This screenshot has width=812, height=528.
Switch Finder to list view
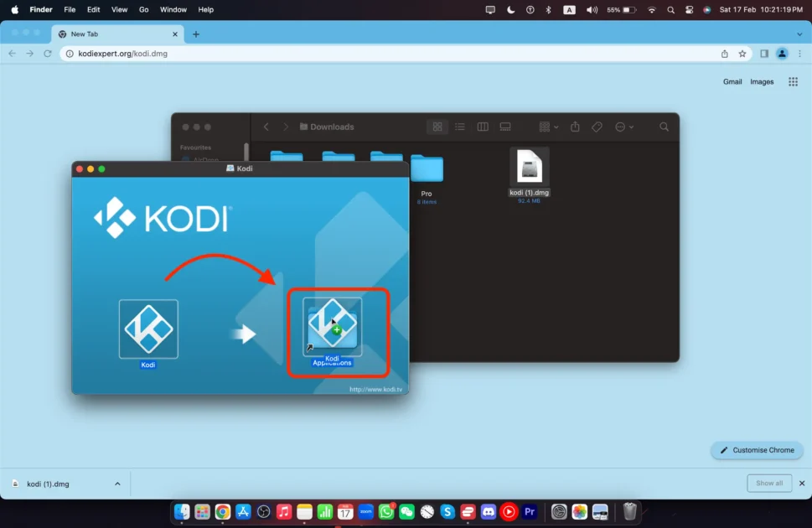(460, 127)
